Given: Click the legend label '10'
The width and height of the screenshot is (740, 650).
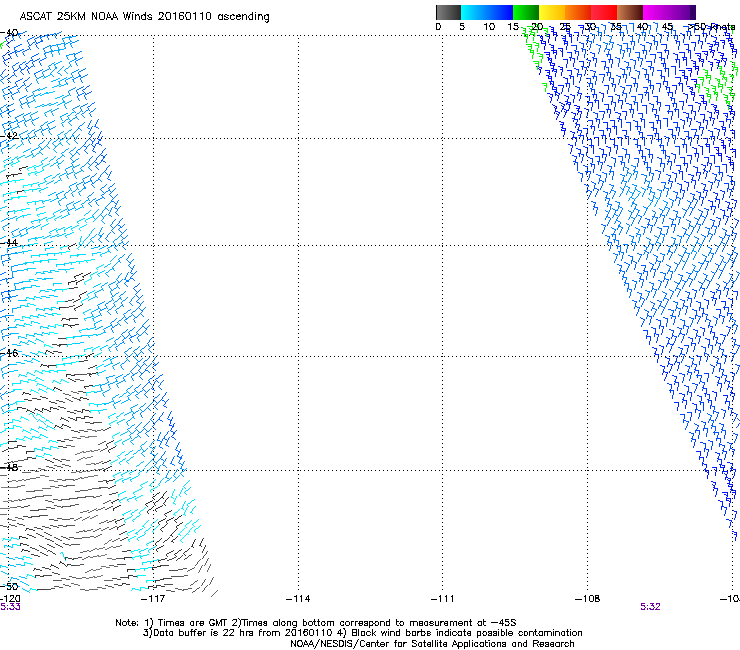Looking at the screenshot, I should [489, 27].
